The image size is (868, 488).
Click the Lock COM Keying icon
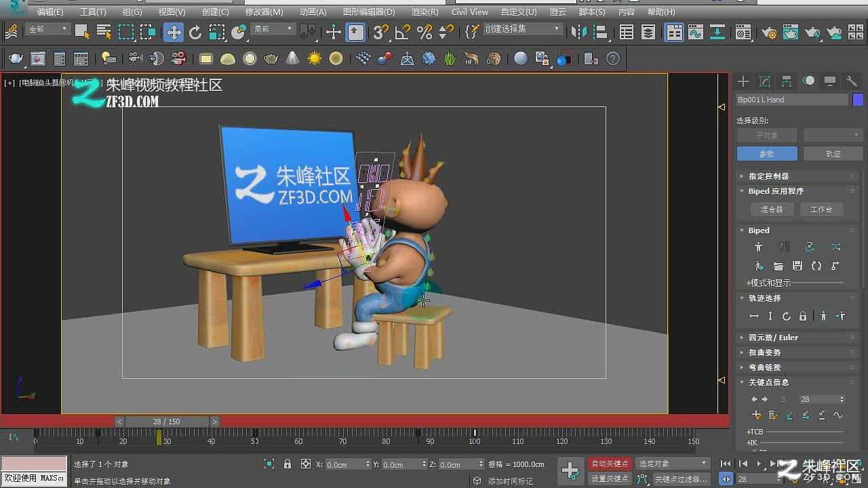tap(803, 317)
